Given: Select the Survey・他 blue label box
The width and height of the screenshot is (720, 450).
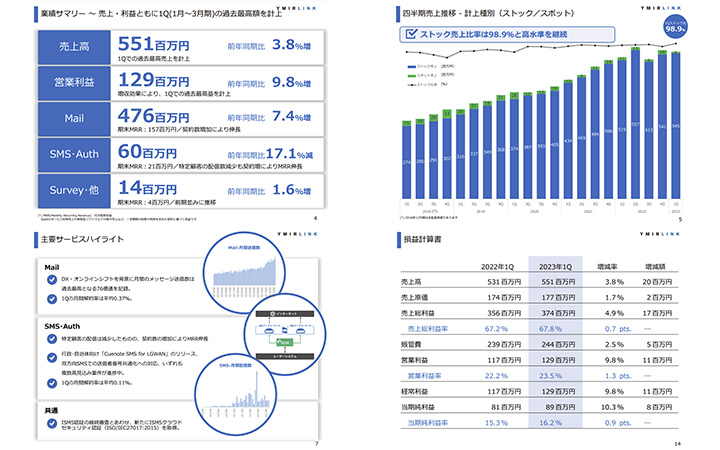Looking at the screenshot, I should pyautogui.click(x=74, y=191).
